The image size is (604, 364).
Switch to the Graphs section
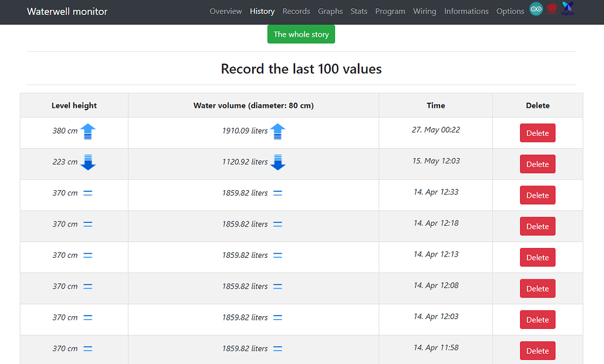click(330, 11)
